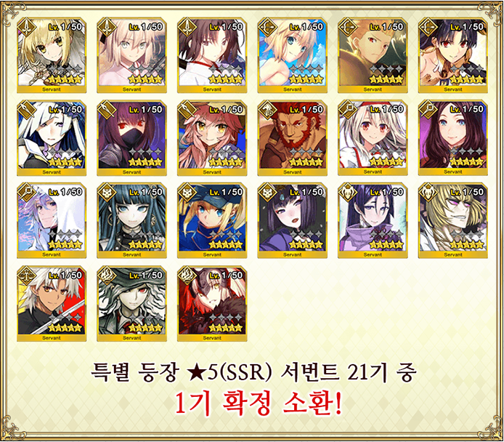Click the Archer class icon on the golden-armored man card
The image size is (504, 442).
348,26
